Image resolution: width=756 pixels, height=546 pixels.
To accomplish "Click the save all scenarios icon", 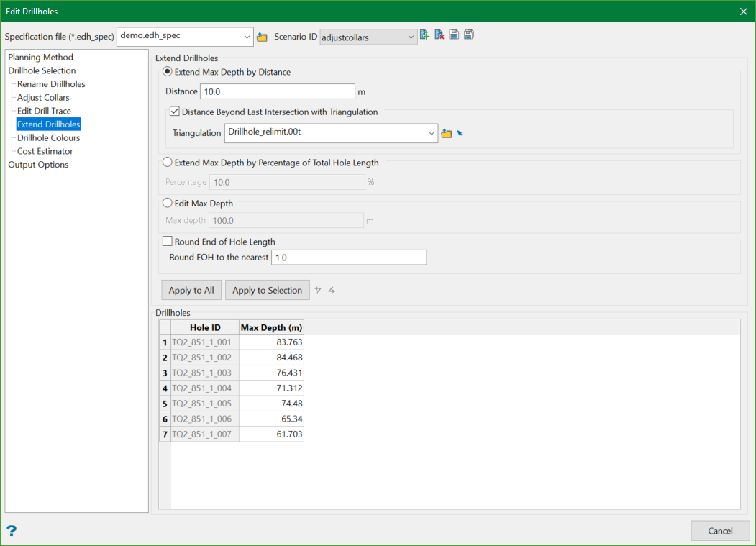I will click(469, 35).
